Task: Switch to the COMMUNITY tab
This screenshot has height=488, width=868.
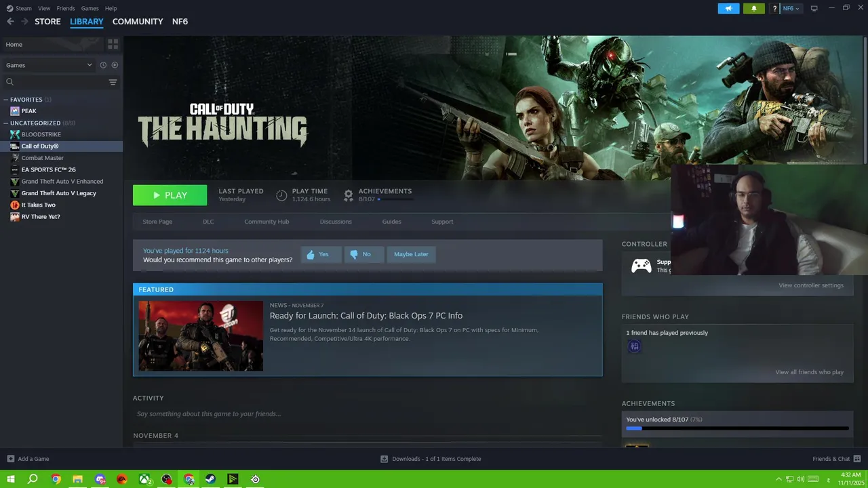Action: point(138,22)
